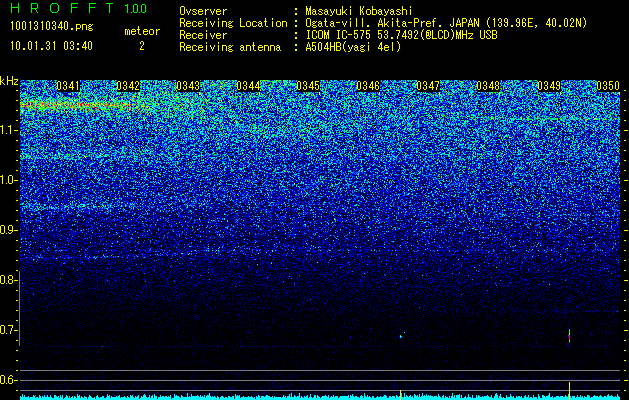Select the antenna value A504HB(yagi 4el)
Image resolution: width=629 pixels, height=400 pixels.
[x=353, y=47]
